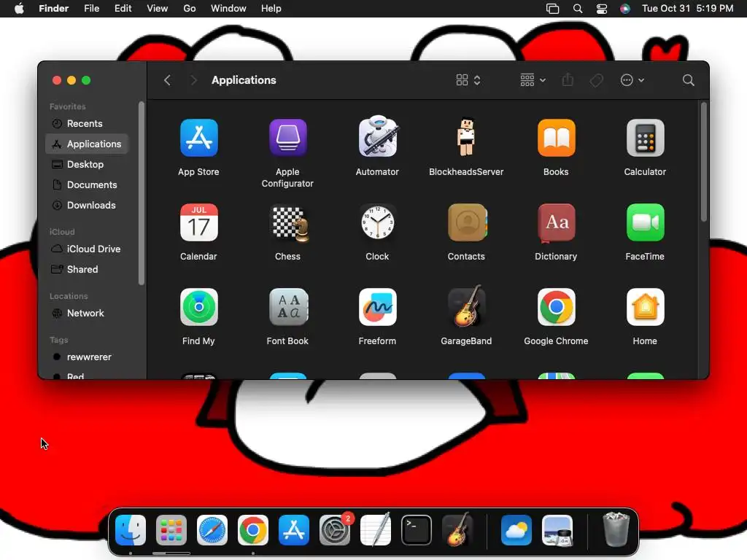
Task: Select the Calculator app icon
Action: (645, 138)
